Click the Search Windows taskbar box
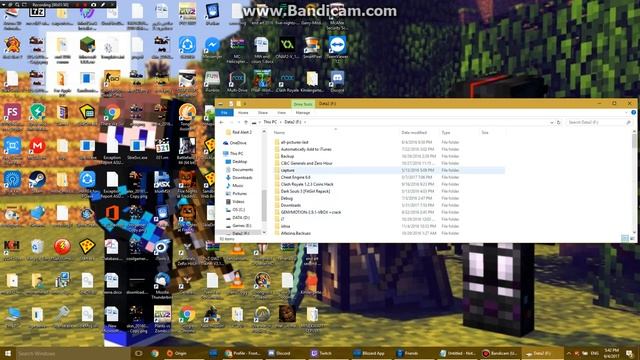The width and height of the screenshot is (640, 360). (73, 353)
